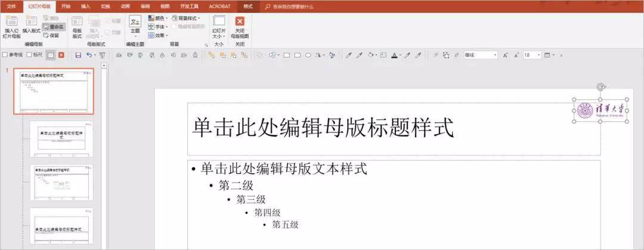
Task: Click the rectangle shape icon
Action: [287, 55]
